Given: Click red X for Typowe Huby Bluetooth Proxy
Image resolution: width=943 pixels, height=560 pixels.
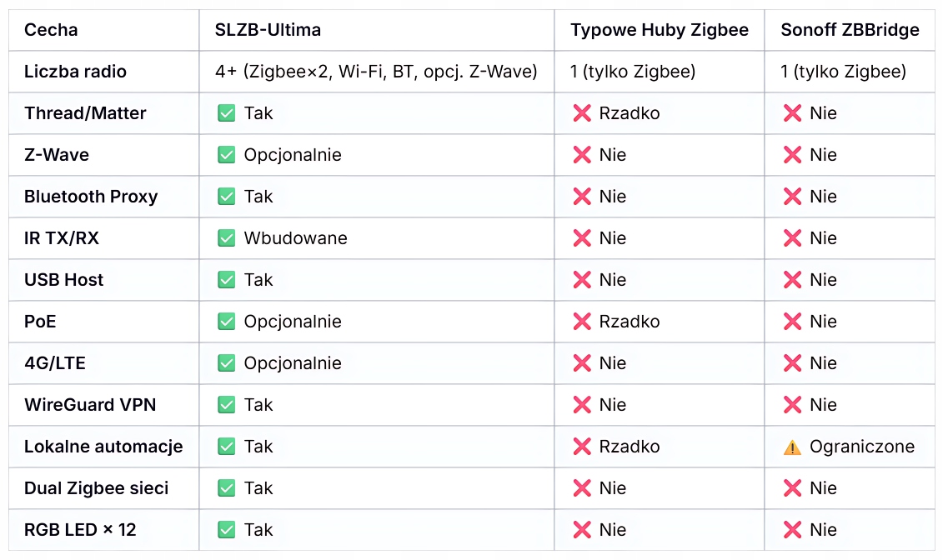Looking at the screenshot, I should point(582,197).
